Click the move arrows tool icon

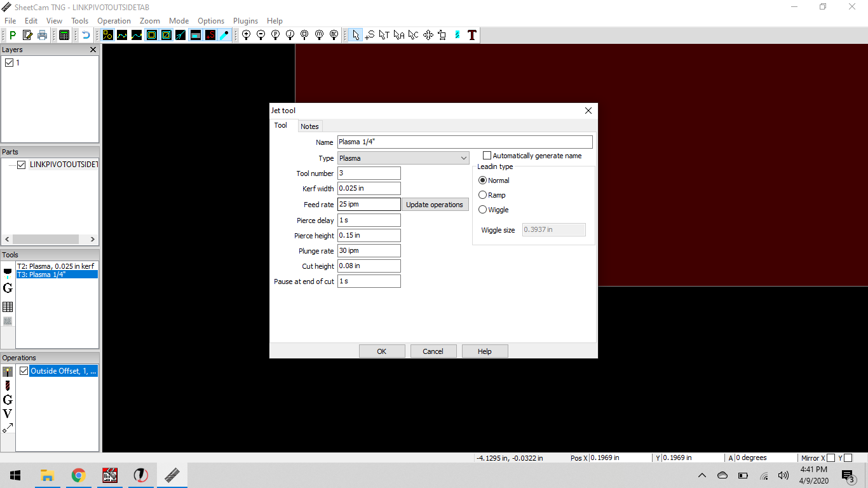click(428, 35)
